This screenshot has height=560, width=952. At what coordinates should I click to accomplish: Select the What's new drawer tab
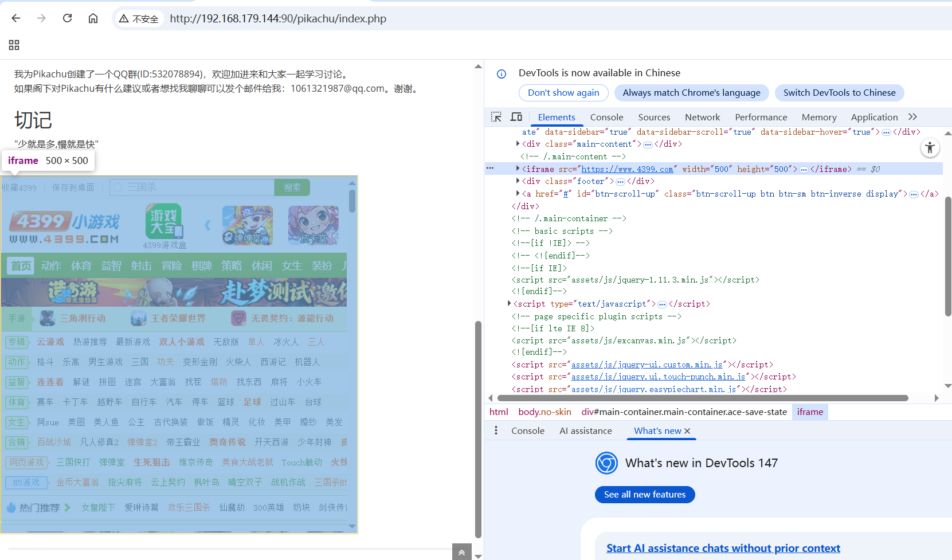[657, 430]
